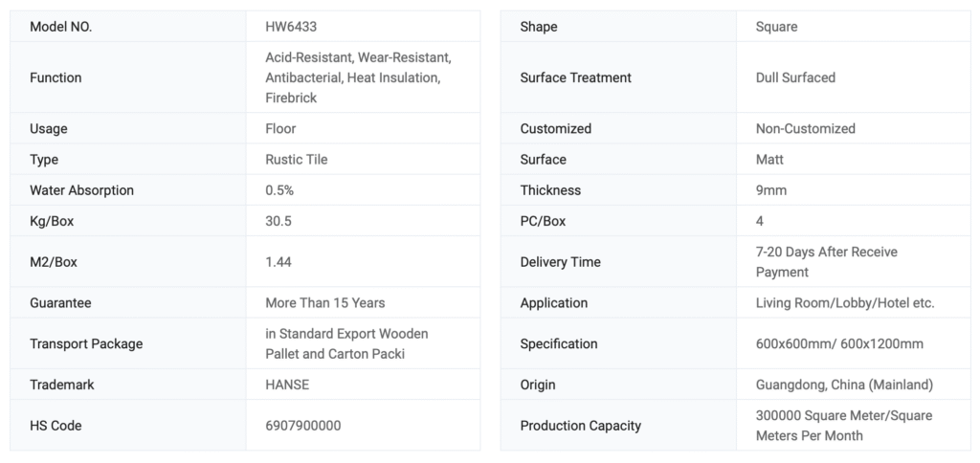Click the Dull Surfaced treatment value
Screen dimensions: 980x463
tap(795, 77)
